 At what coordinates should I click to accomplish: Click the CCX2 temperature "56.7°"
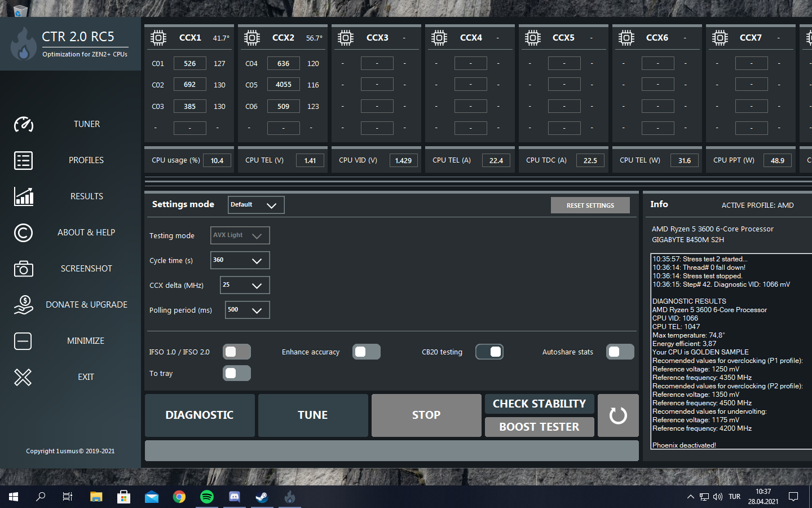coord(315,38)
